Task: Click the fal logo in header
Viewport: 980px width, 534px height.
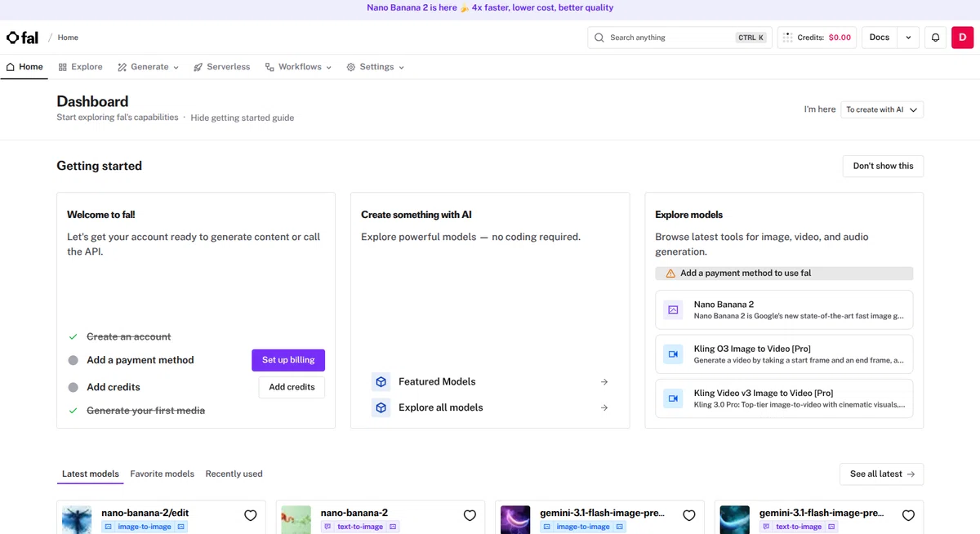Action: 22,38
